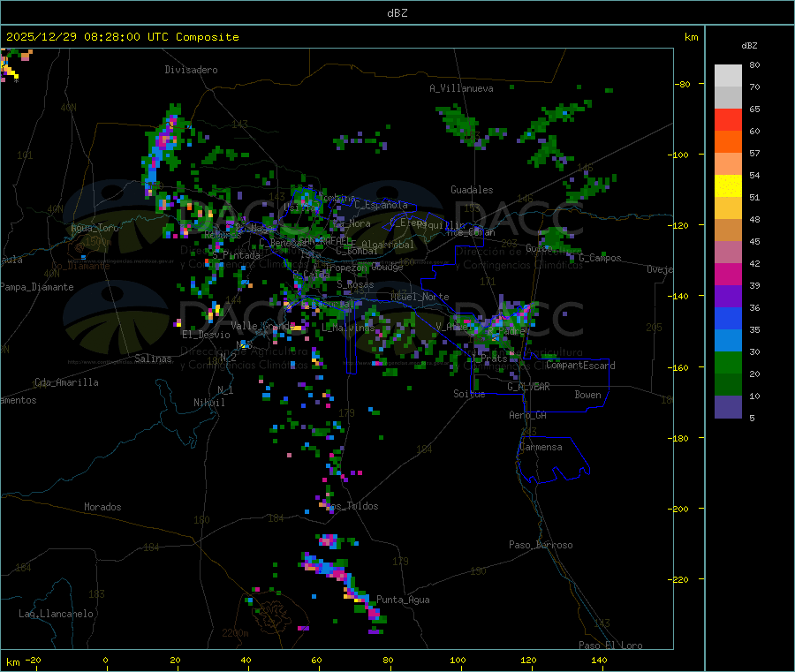This screenshot has height=672, width=795.
Task: Click the A_Villanueva location label
Action: (x=461, y=88)
